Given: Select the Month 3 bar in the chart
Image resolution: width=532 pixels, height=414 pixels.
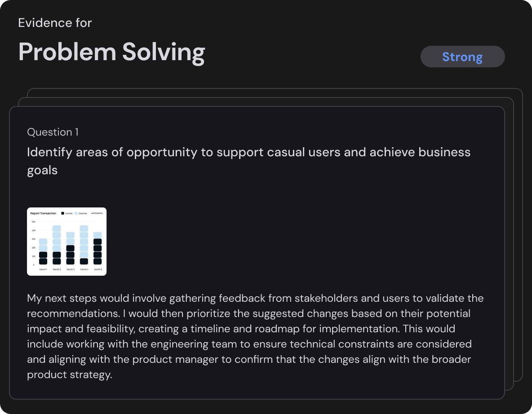Looking at the screenshot, I should pos(70,248).
